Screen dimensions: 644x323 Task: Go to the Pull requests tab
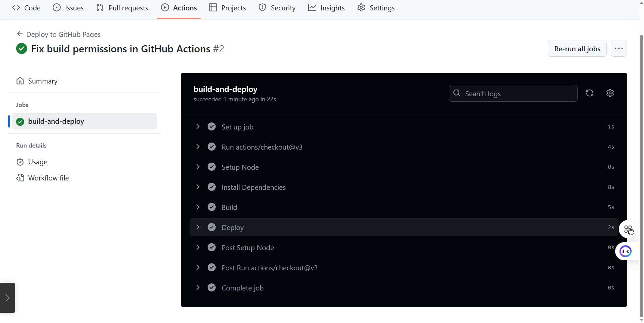click(x=122, y=8)
